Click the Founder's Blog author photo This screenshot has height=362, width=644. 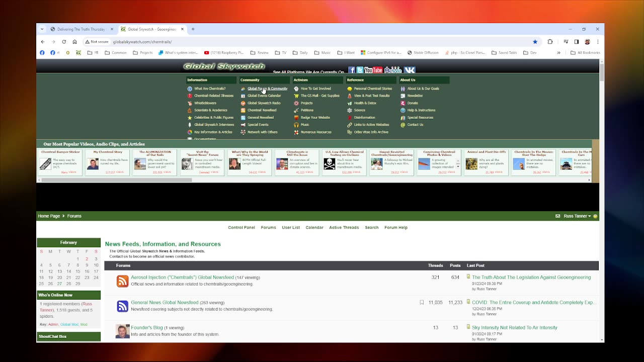122,331
